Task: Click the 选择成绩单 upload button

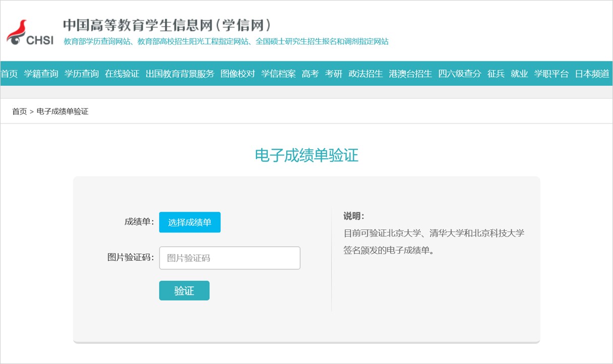Action: 190,222
